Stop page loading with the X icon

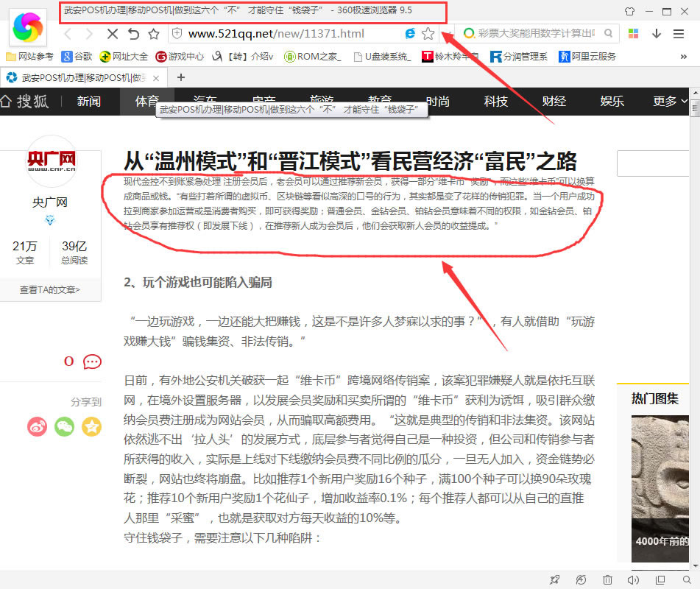coord(113,33)
